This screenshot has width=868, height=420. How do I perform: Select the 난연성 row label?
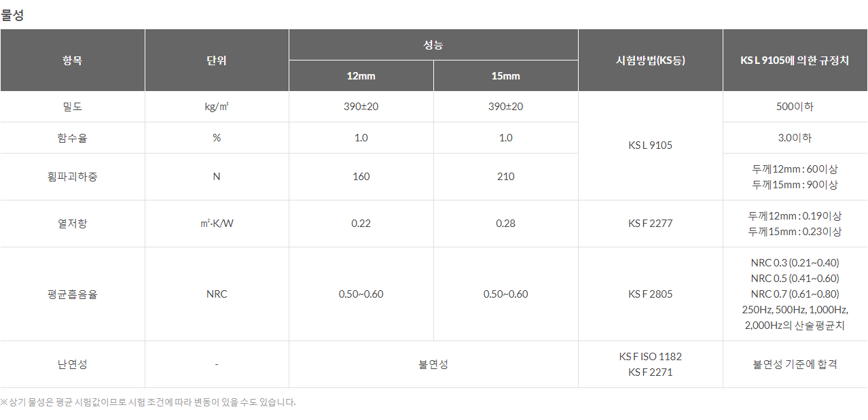tap(72, 364)
